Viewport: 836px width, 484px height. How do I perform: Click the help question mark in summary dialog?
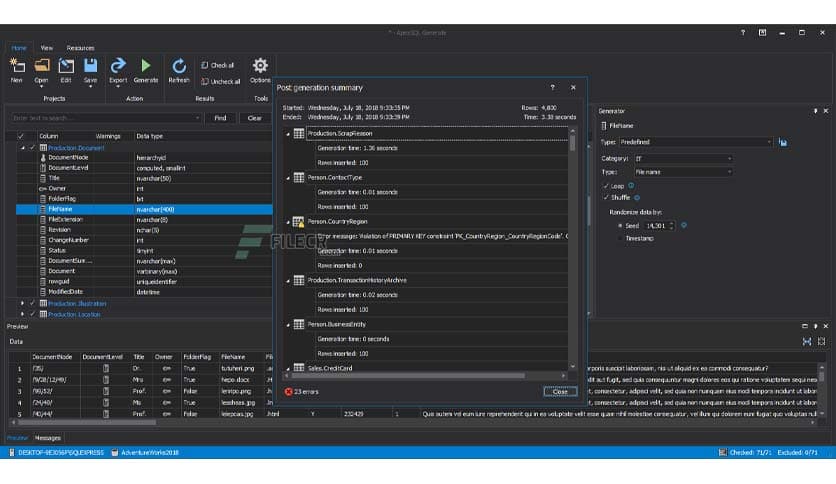click(x=552, y=88)
